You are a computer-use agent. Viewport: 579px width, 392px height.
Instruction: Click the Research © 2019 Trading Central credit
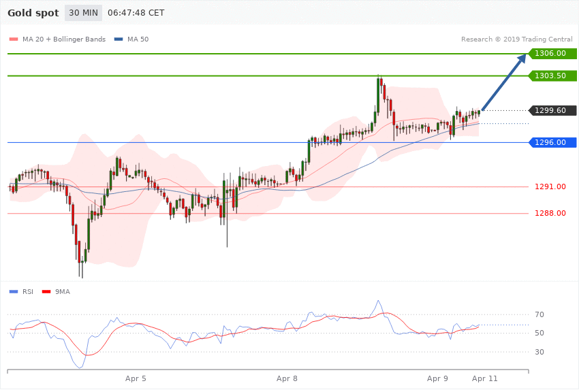pyautogui.click(x=516, y=39)
